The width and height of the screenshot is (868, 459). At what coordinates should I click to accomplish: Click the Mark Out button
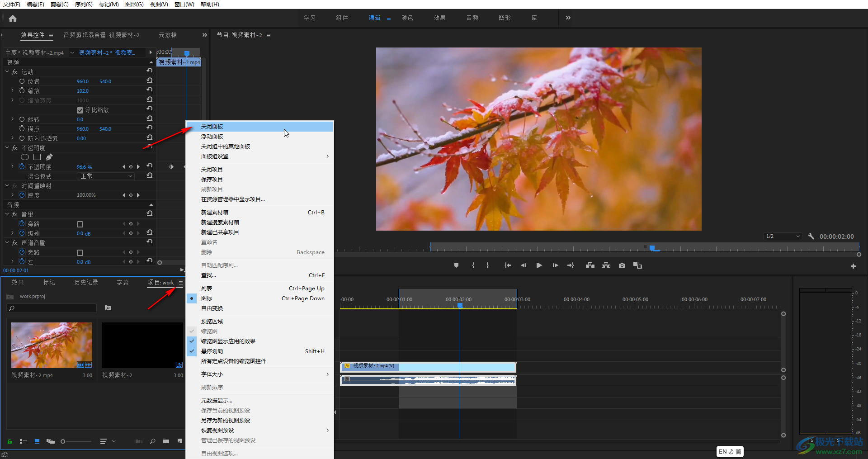(x=487, y=265)
